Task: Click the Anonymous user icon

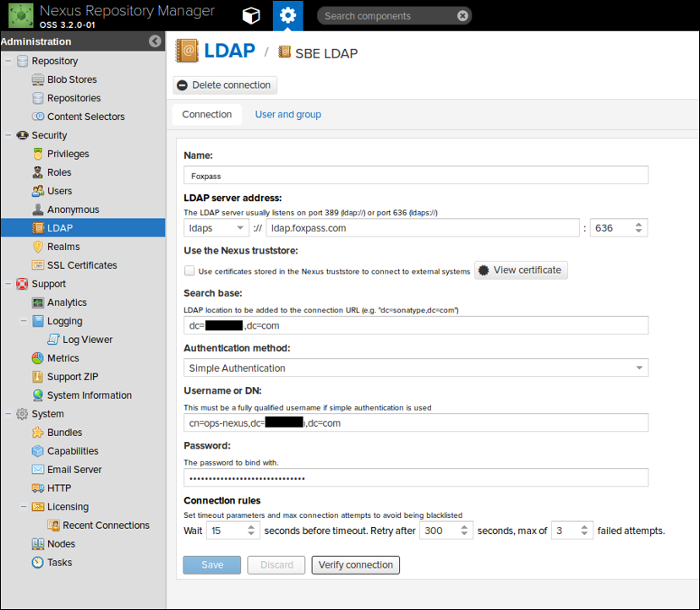Action: 38,210
